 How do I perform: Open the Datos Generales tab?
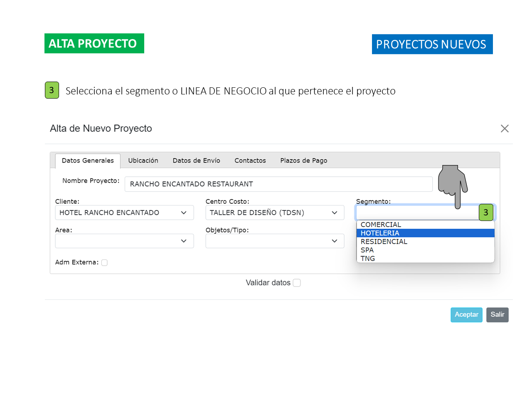(88, 161)
